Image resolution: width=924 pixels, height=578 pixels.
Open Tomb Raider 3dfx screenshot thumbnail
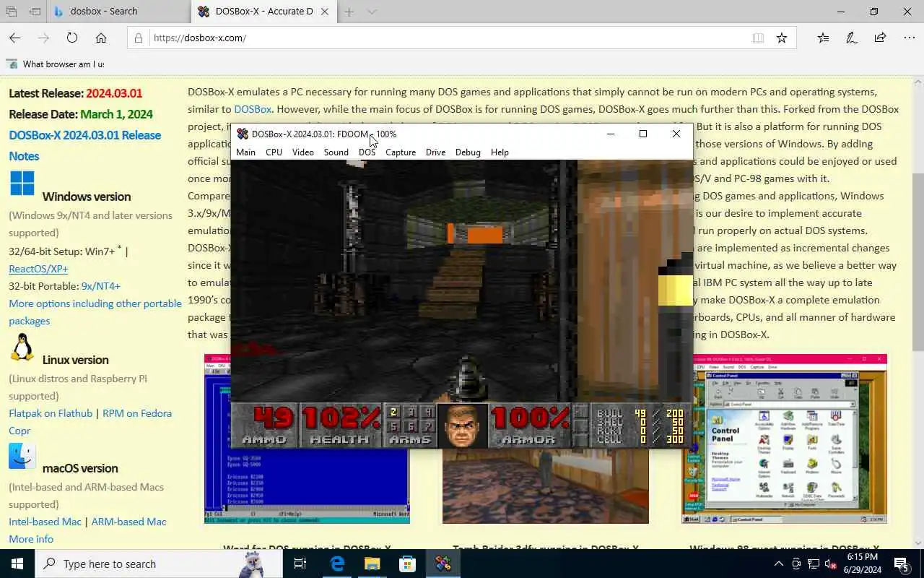point(545,486)
